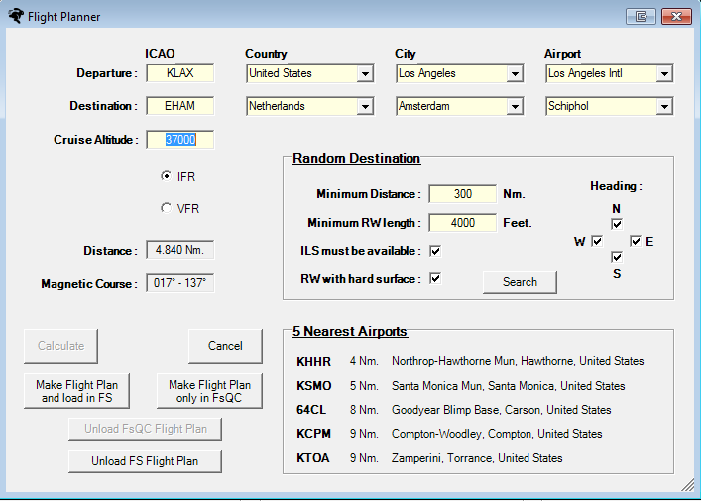The image size is (701, 501).
Task: Click the Distance value 4.840 Nm.
Action: 180,250
